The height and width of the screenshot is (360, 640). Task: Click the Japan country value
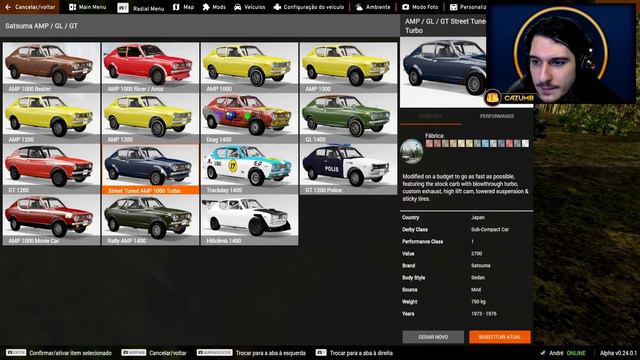(x=478, y=218)
